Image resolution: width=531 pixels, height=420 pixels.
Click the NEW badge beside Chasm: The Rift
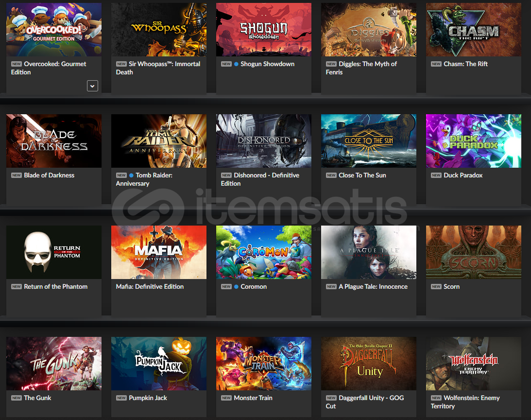[436, 64]
